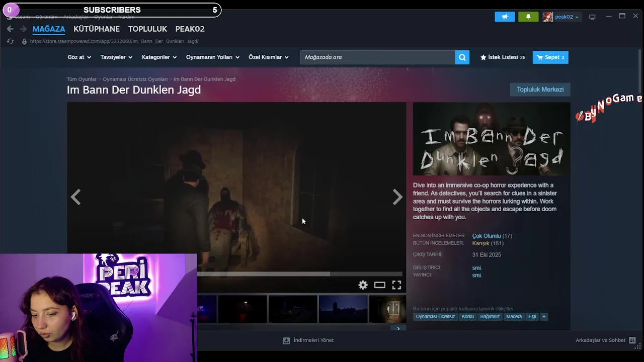Open the notifications bell
644x362 pixels.
[528, 17]
